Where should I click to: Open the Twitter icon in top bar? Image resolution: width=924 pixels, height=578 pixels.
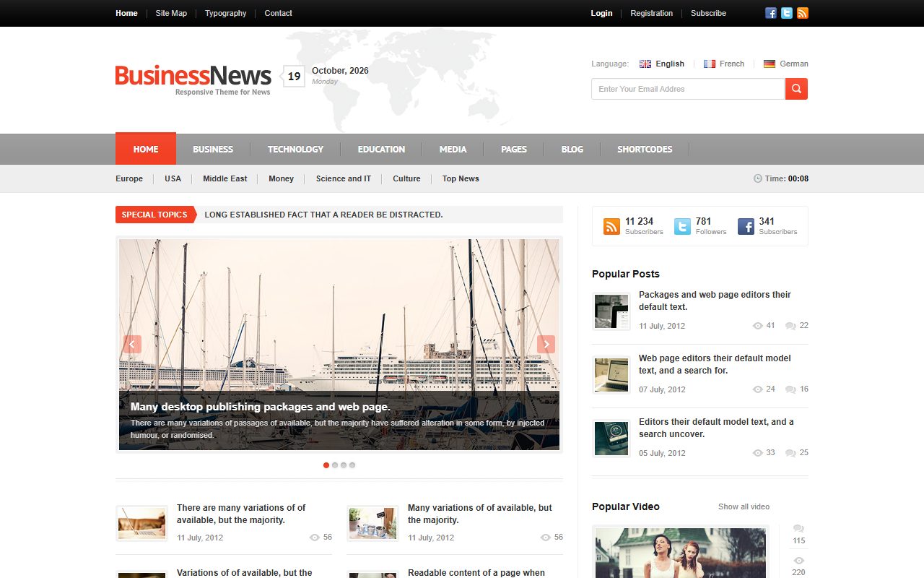787,13
